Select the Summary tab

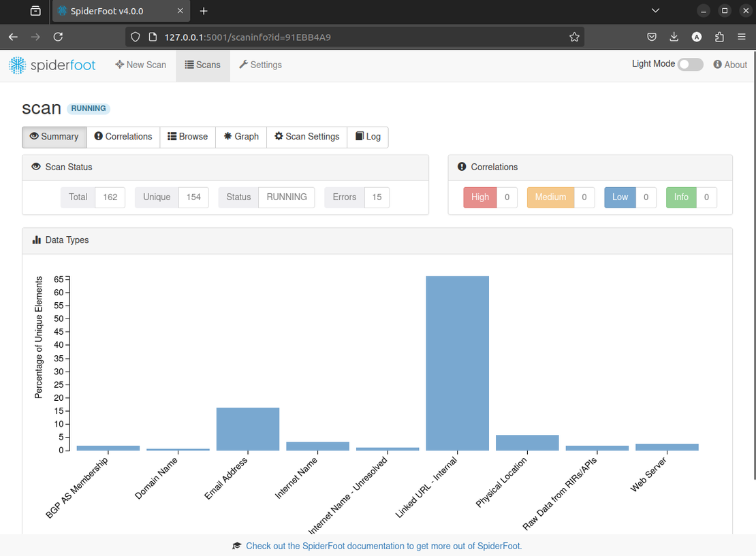pyautogui.click(x=54, y=137)
